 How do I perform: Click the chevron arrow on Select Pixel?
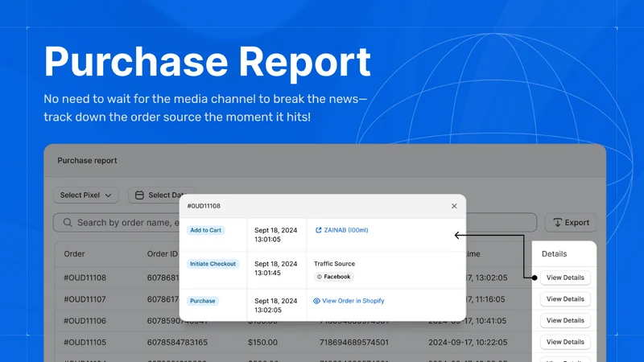tap(108, 195)
